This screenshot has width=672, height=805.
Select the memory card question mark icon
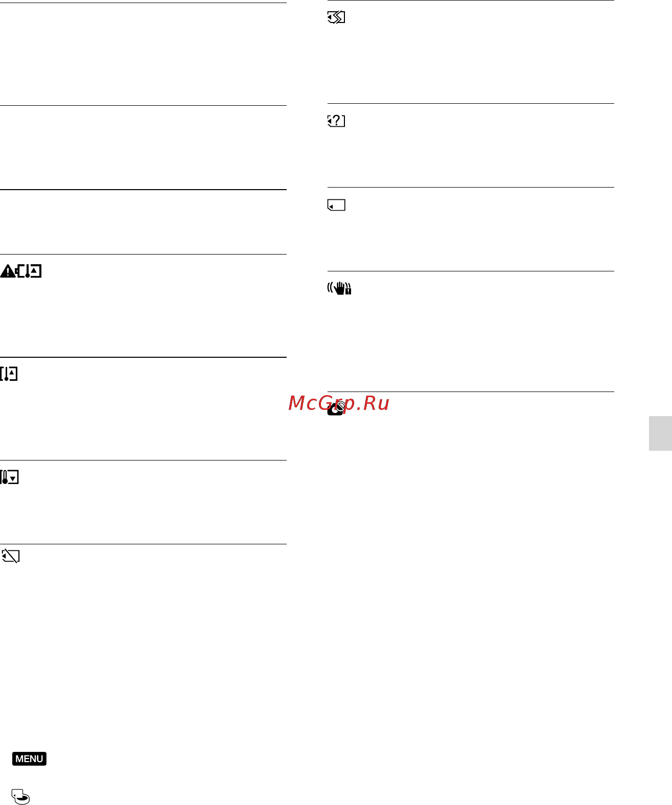336,121
